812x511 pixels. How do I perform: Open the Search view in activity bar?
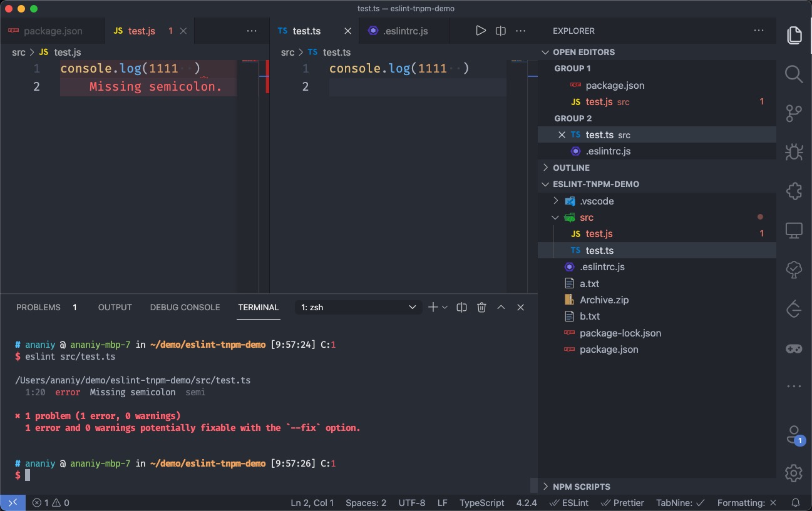click(x=794, y=74)
